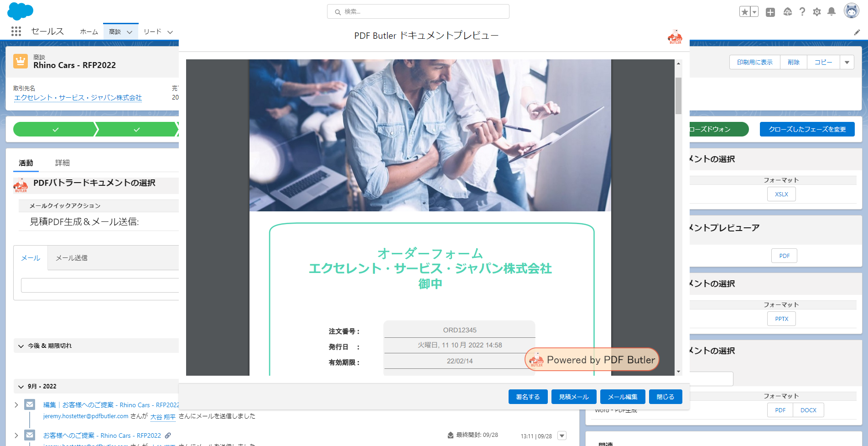Click the document preview scrollbar thumb
The height and width of the screenshot is (446, 868).
678,95
